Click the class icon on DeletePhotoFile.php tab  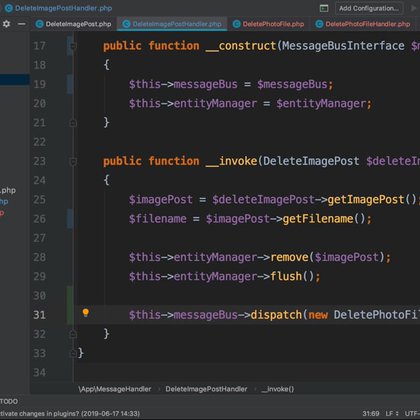tap(237, 24)
